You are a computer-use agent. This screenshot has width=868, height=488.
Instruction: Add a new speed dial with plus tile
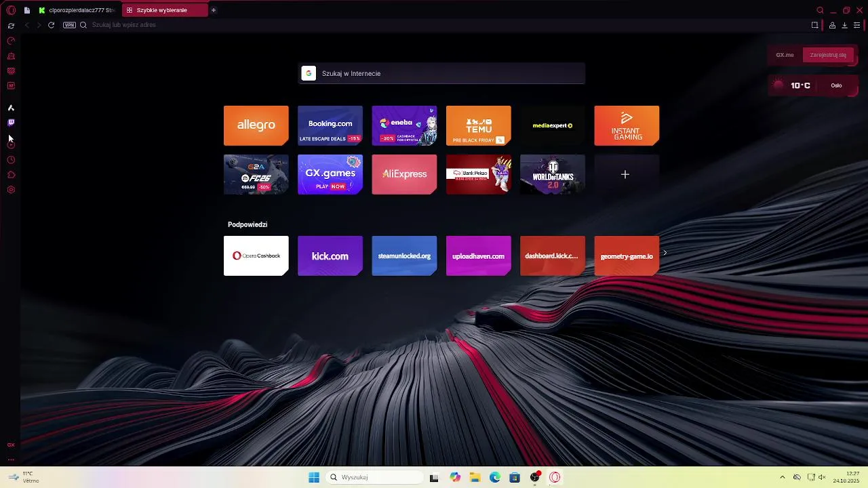pyautogui.click(x=627, y=174)
